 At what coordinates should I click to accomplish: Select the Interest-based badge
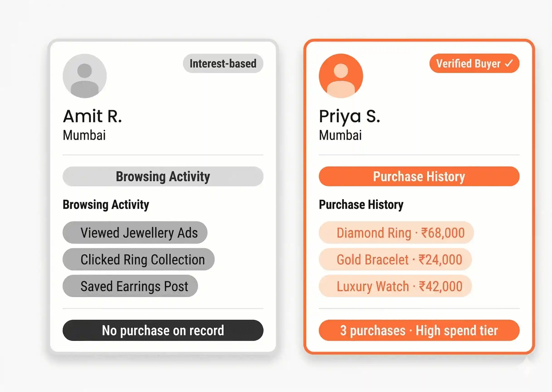tap(223, 64)
